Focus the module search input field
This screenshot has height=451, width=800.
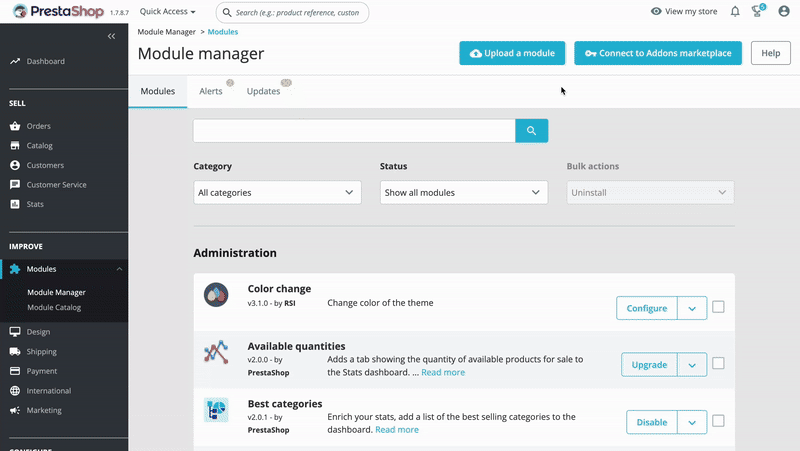coord(354,131)
